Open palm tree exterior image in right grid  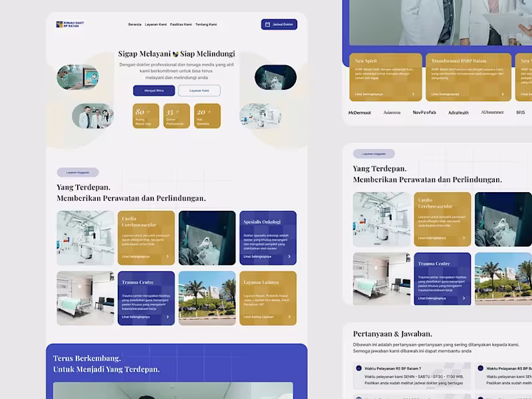point(503,279)
